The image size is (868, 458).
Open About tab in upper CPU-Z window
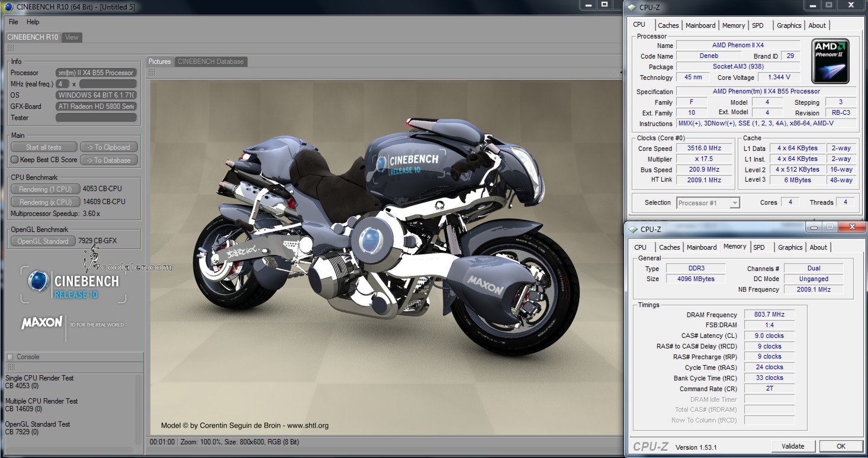click(x=817, y=25)
